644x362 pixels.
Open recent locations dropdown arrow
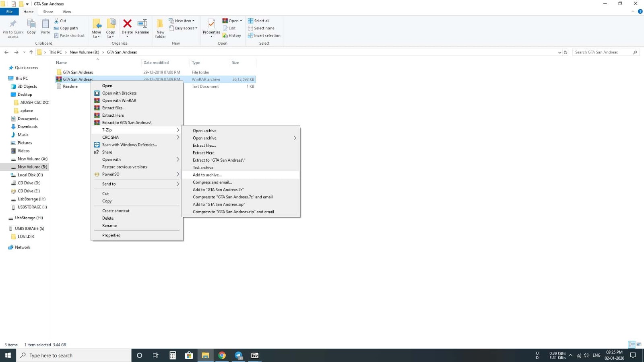(x=24, y=52)
